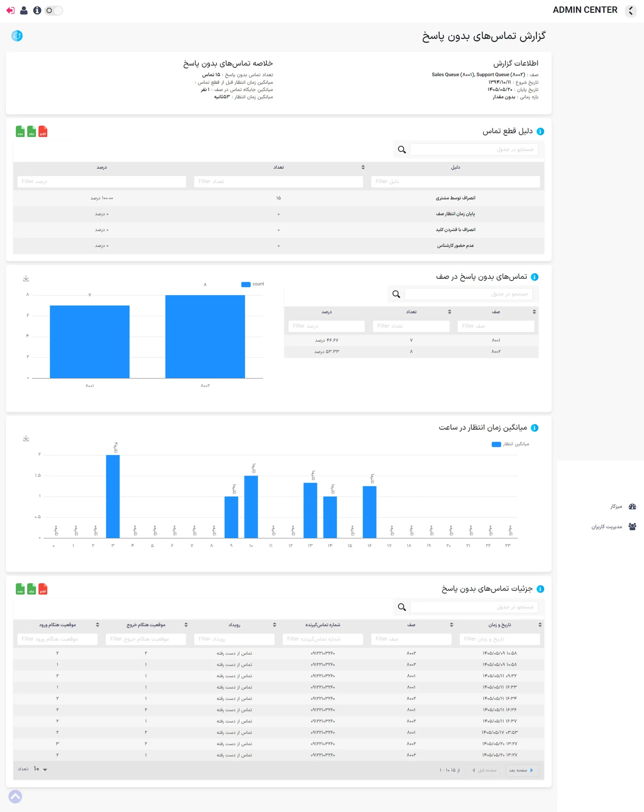Focus the disconnect reason table search field

click(474, 149)
